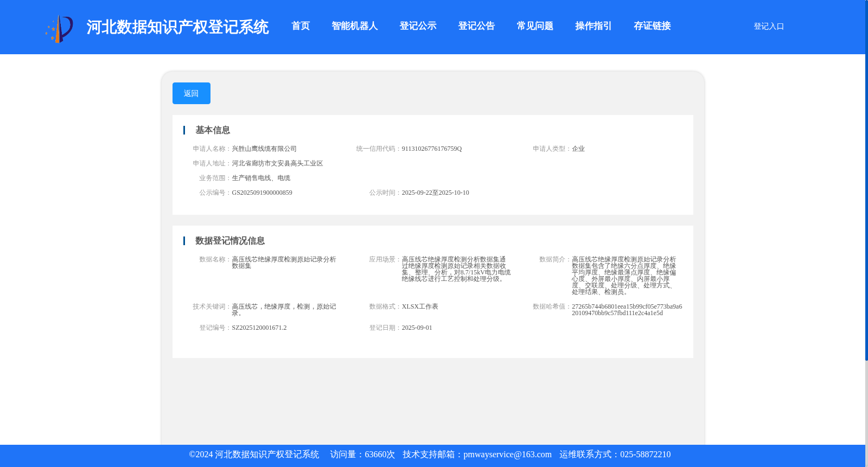This screenshot has height=467, width=868.
Task: Select registration date 2025-09-01
Action: [x=417, y=328]
